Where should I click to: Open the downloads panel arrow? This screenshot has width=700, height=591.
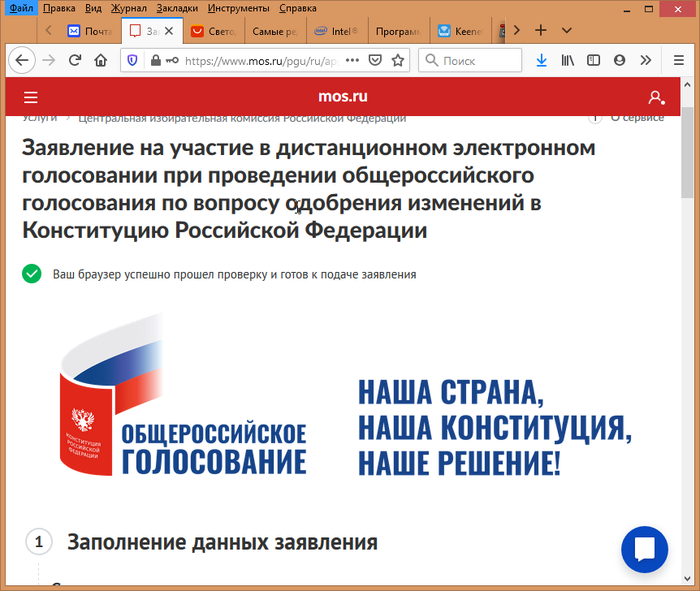click(541, 61)
